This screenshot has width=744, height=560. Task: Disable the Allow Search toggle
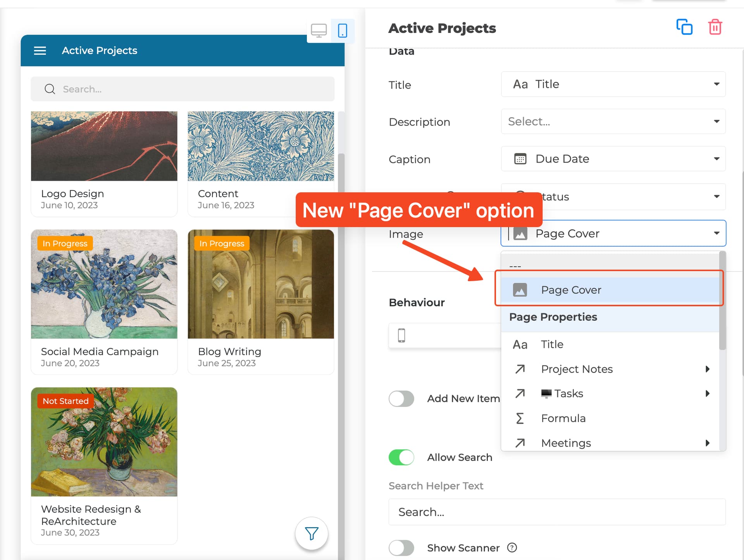[401, 457]
